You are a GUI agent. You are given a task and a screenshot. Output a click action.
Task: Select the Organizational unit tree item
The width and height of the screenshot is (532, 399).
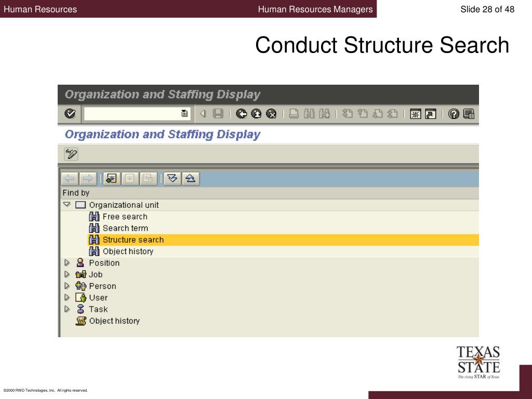coord(124,205)
